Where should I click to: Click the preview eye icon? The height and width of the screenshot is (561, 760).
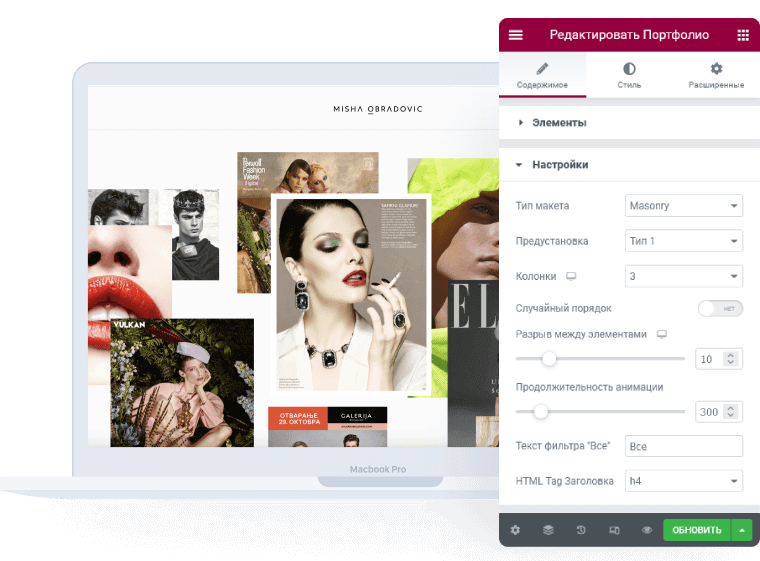[647, 530]
